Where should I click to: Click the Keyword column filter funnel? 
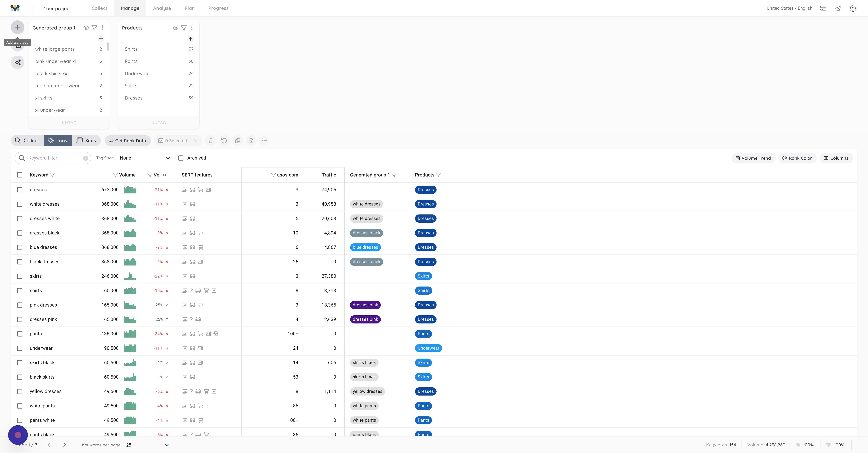(x=52, y=175)
